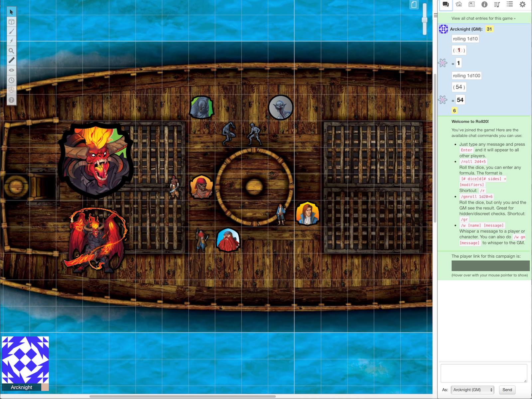The image size is (532, 399).
Task: Open 'View all chat entries for this game' link
Action: click(x=483, y=18)
